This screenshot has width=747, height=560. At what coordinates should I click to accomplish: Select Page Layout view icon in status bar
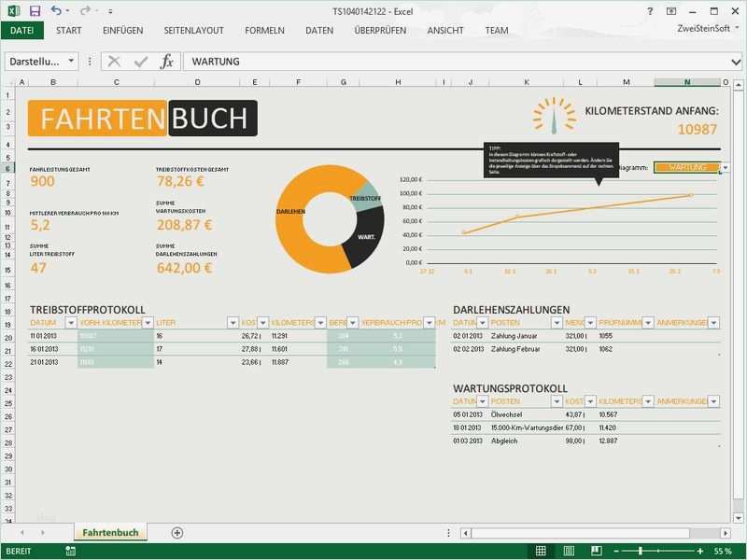click(x=568, y=550)
